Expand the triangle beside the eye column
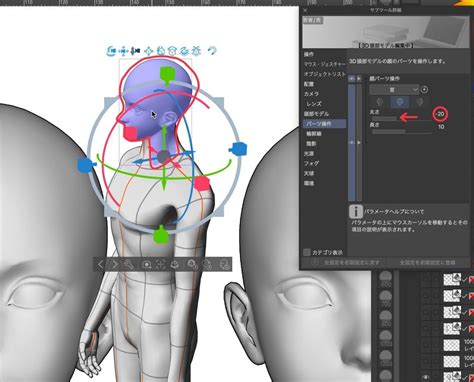 click(x=359, y=79)
